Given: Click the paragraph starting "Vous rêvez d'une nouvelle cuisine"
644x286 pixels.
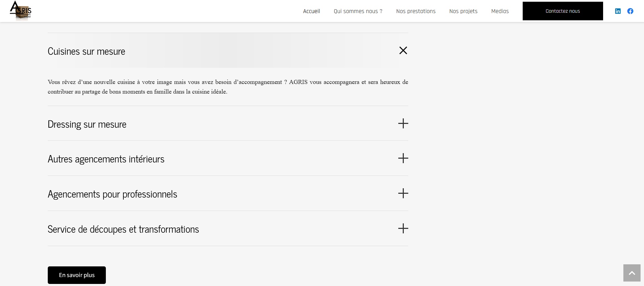Looking at the screenshot, I should (228, 87).
